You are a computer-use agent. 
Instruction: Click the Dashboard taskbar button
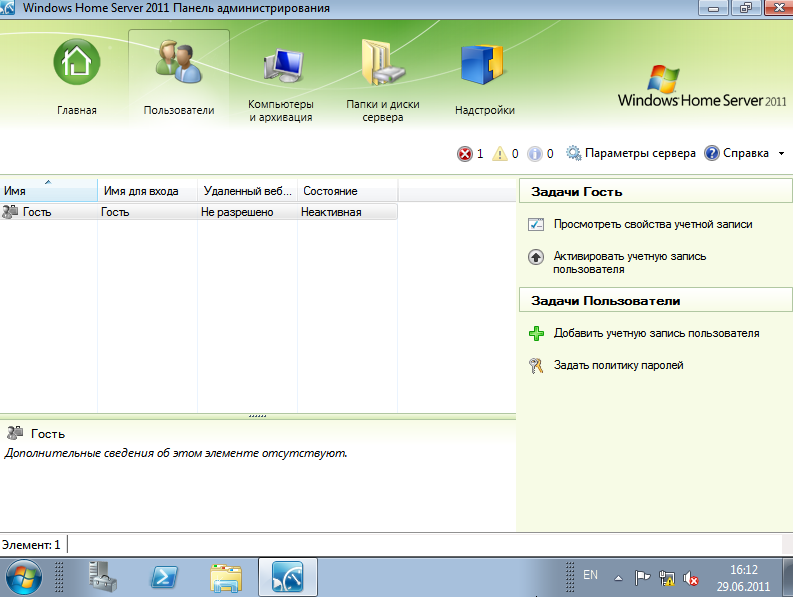(x=288, y=577)
